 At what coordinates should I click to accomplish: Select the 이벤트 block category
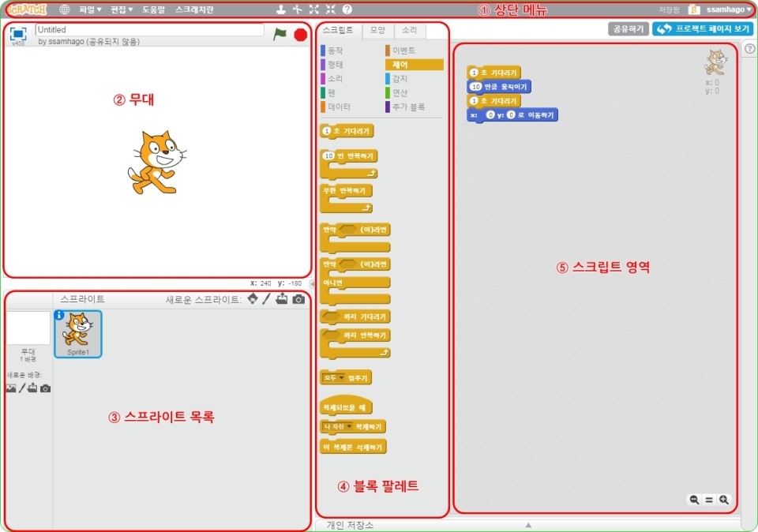click(403, 51)
